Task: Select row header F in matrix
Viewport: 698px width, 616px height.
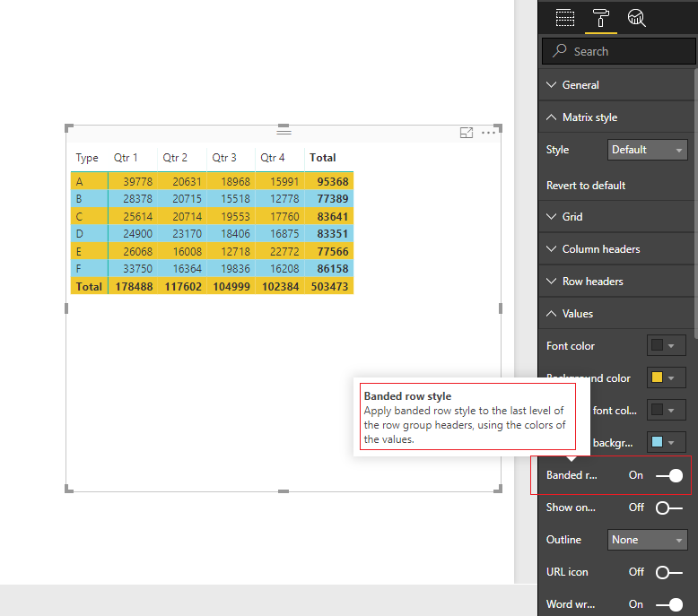Action: pyautogui.click(x=89, y=269)
